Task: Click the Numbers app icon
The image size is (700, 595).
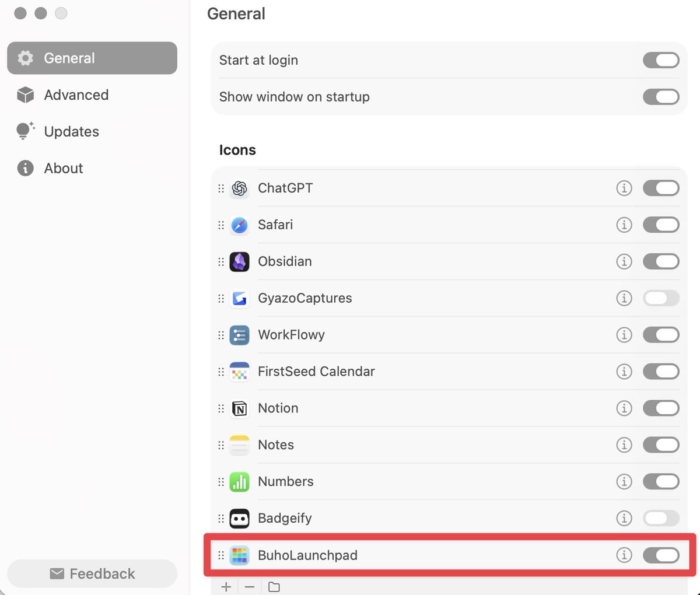Action: (240, 482)
